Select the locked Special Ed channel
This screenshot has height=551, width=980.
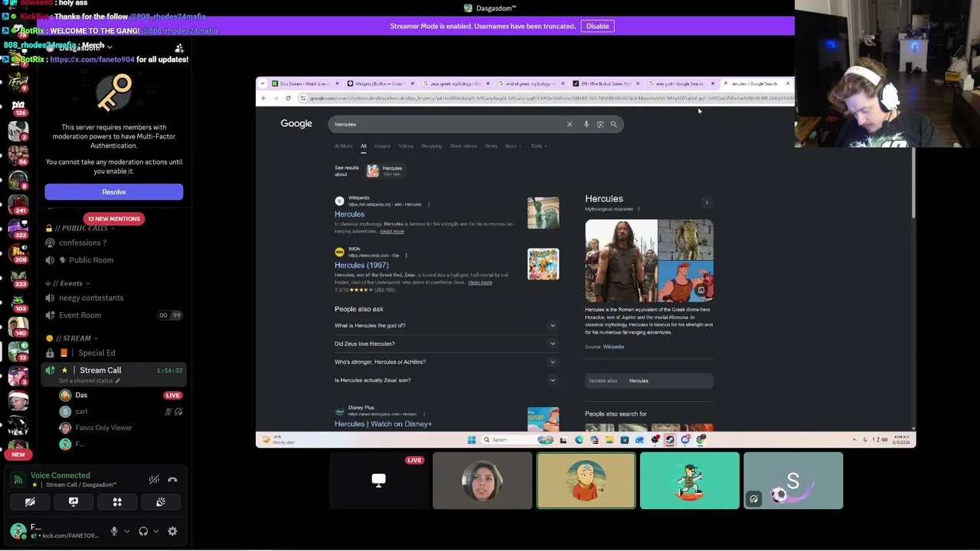pos(96,353)
